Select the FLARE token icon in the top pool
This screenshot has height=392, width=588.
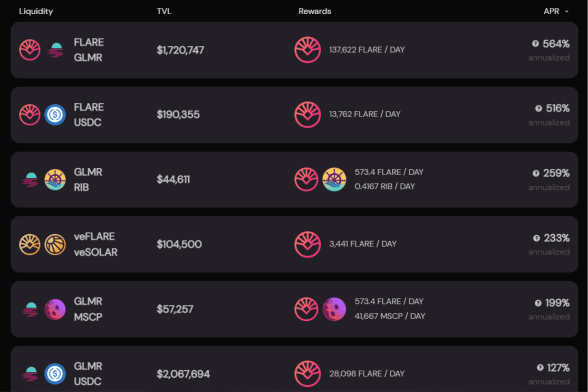pyautogui.click(x=30, y=50)
